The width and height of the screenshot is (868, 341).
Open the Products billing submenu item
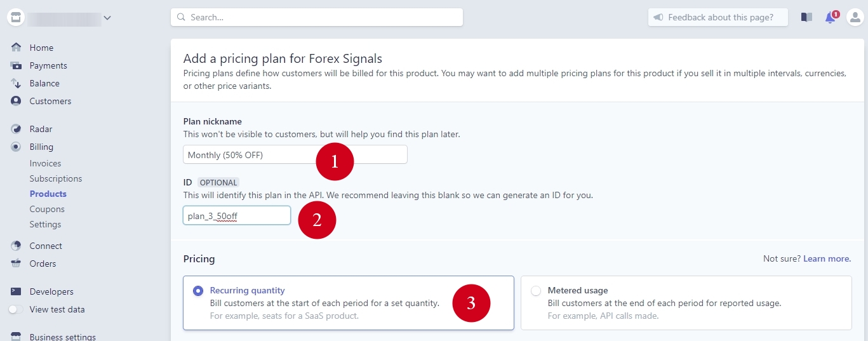(48, 194)
